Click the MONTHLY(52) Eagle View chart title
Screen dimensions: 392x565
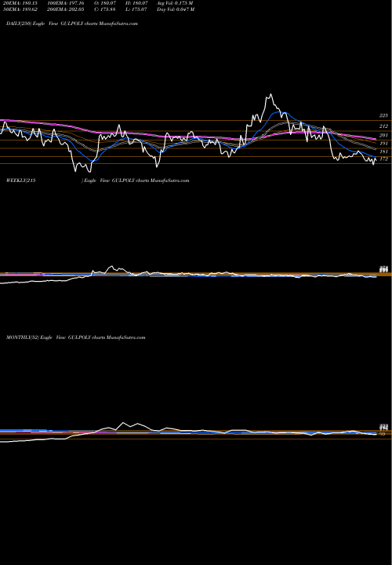tap(75, 337)
